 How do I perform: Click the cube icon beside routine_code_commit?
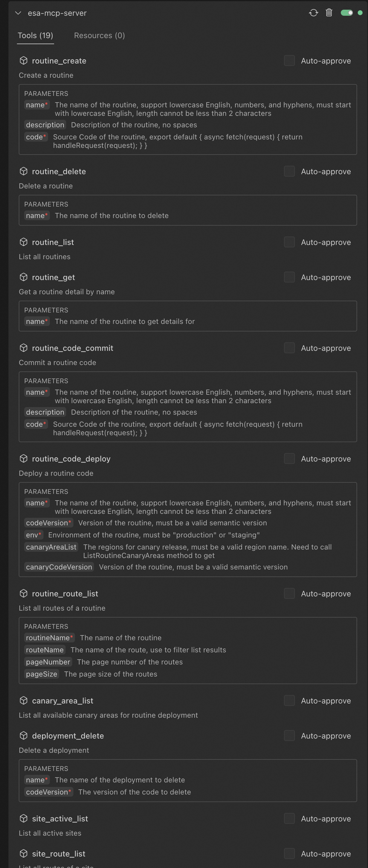24,348
